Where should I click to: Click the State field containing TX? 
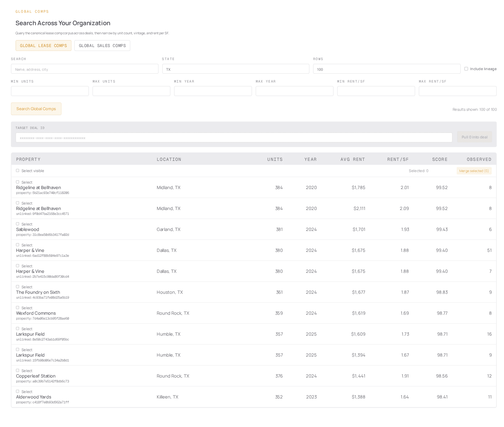pyautogui.click(x=235, y=69)
